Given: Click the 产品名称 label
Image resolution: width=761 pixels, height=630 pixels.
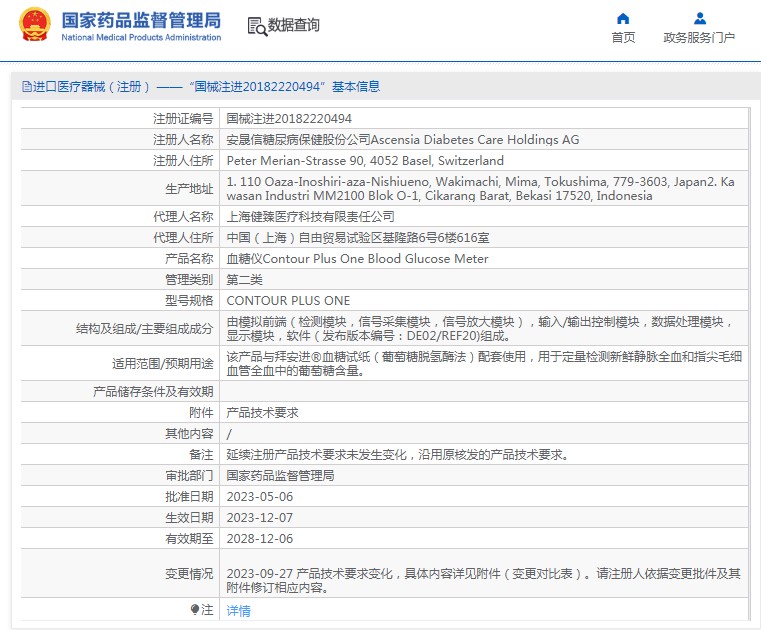Looking at the screenshot, I should 189,259.
